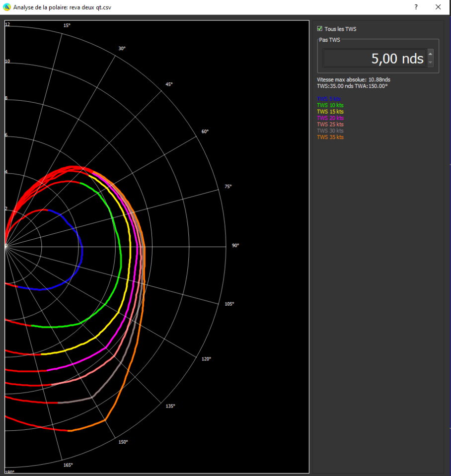Select TWS 35 kts legend entry
The image size is (451, 476).
point(330,137)
